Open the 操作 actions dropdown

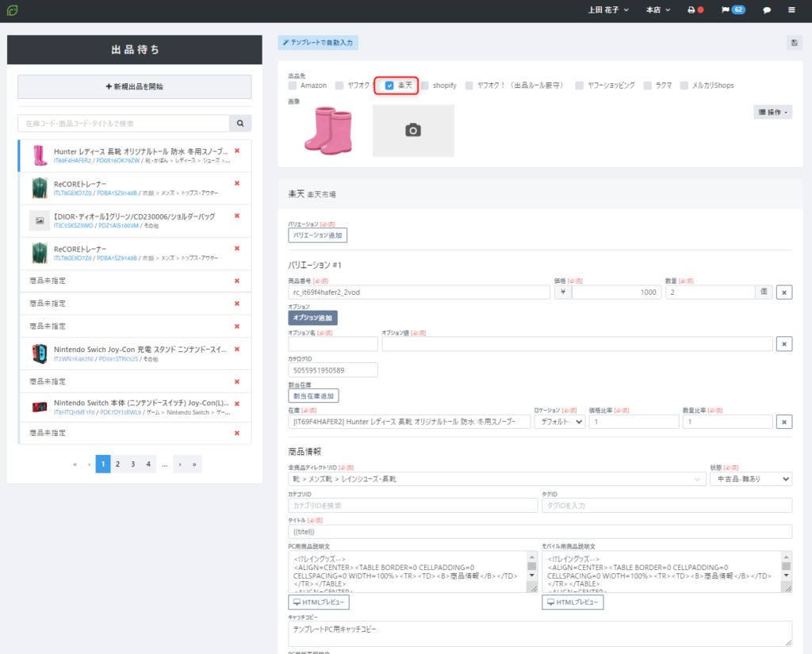tap(772, 113)
